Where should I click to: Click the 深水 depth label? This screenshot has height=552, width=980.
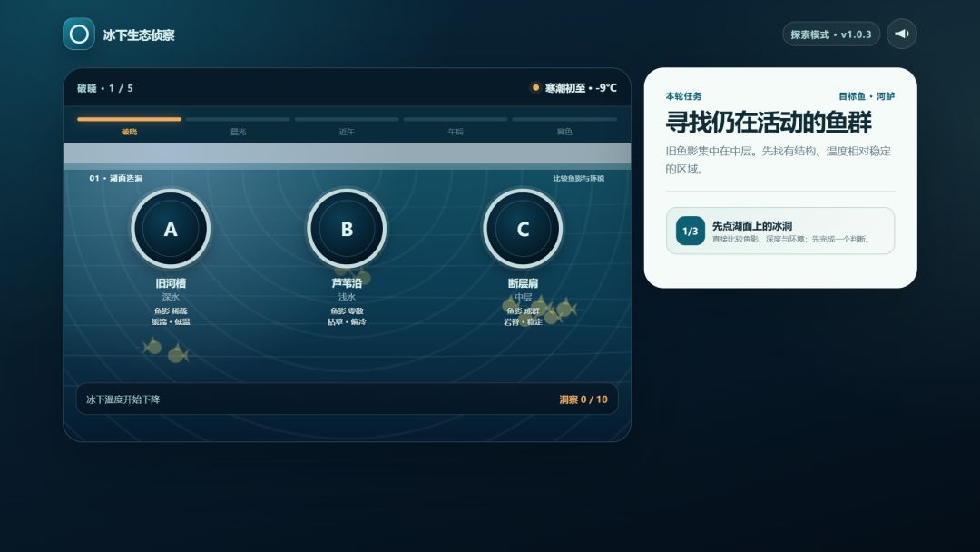[171, 297]
